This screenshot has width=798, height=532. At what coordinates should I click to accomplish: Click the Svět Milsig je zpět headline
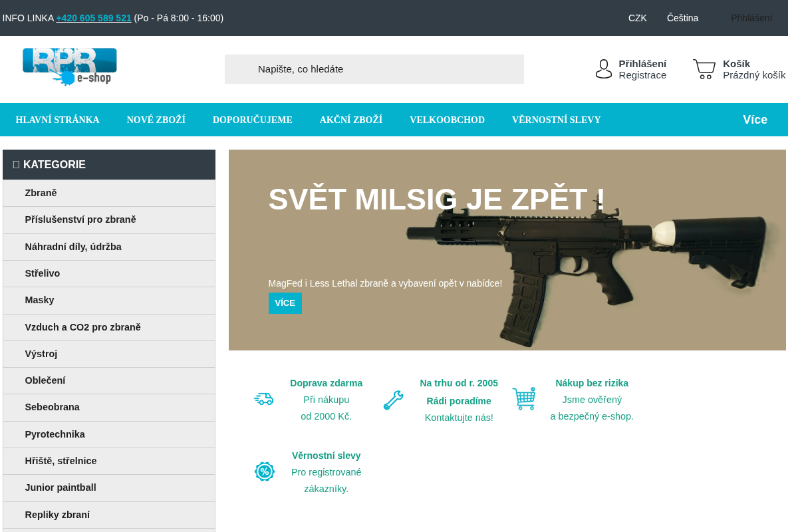point(437,199)
